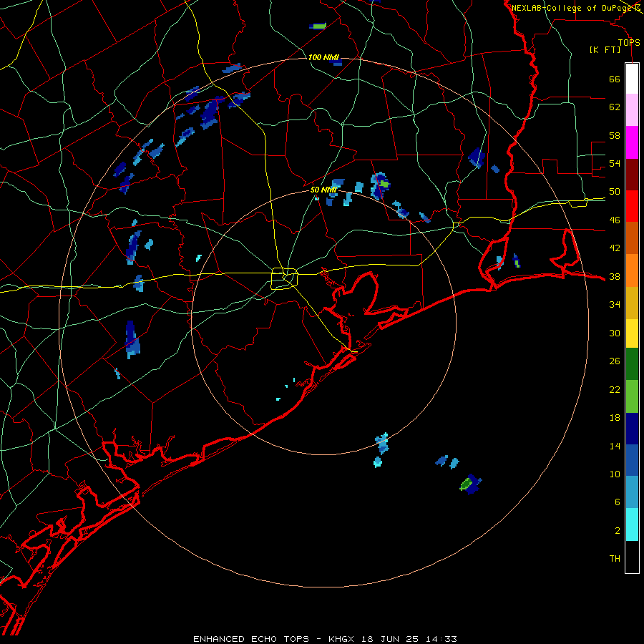Screen dimensions: 644x644
Task: Click the "18 JUN 25" date in caption
Action: coord(390,639)
